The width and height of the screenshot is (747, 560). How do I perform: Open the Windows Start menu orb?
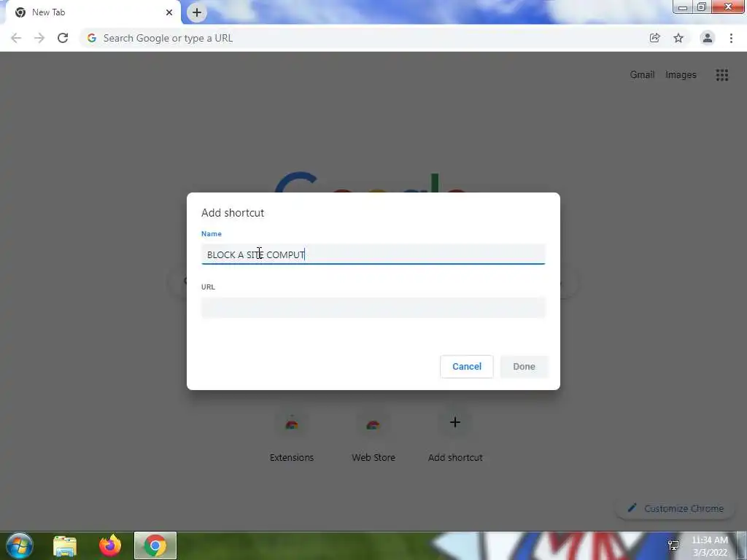(20, 545)
